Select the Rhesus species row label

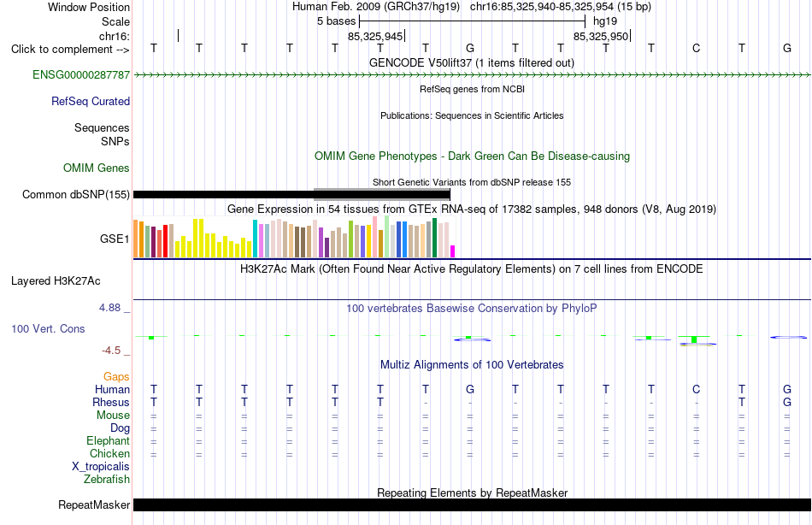(x=111, y=402)
